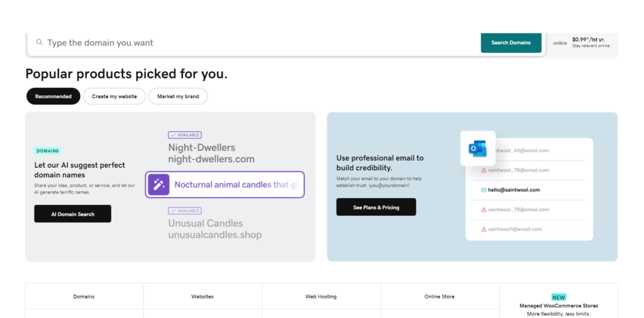Click the AVAILABLE badge above Unusual Candles
The height and width of the screenshot is (318, 644).
(x=185, y=211)
